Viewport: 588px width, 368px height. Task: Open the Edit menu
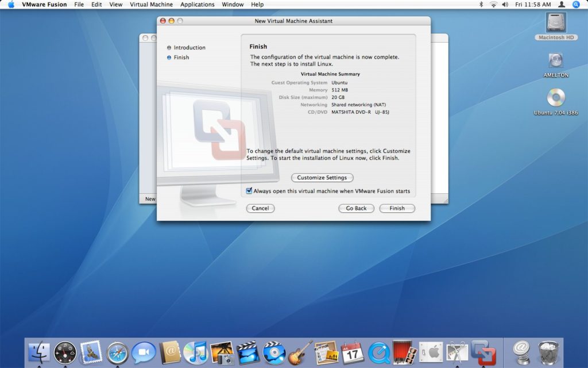96,5
